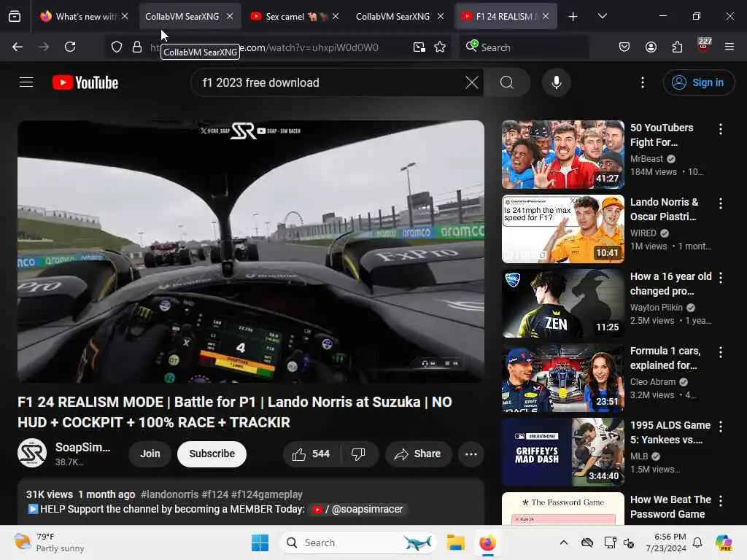
Task: Click Firefox toolbar Search box
Action: [x=524, y=47]
